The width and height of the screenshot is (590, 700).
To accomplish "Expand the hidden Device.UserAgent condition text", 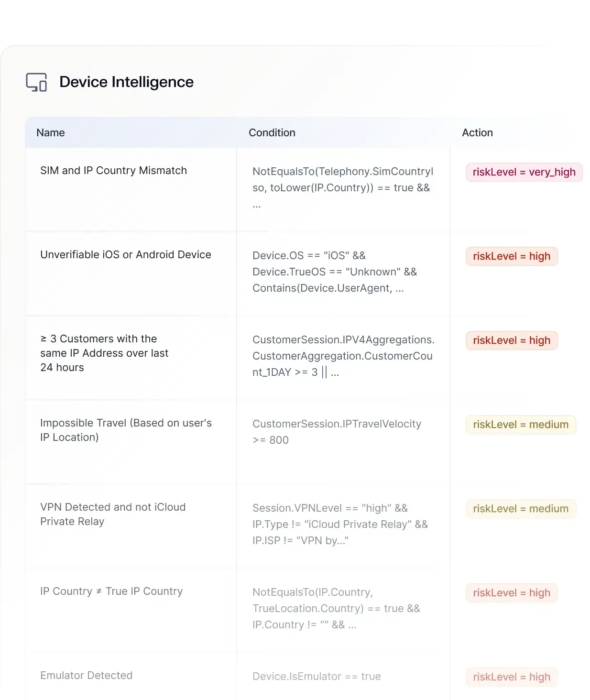I will pos(400,288).
